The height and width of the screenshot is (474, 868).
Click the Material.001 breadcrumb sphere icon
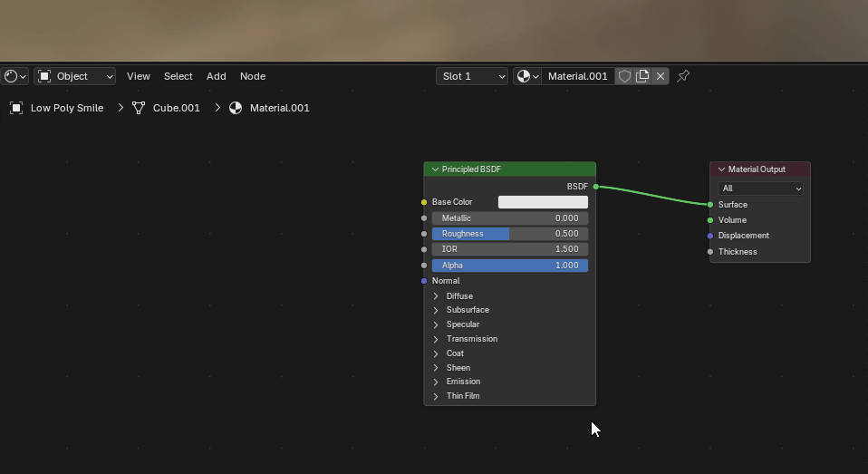[236, 108]
